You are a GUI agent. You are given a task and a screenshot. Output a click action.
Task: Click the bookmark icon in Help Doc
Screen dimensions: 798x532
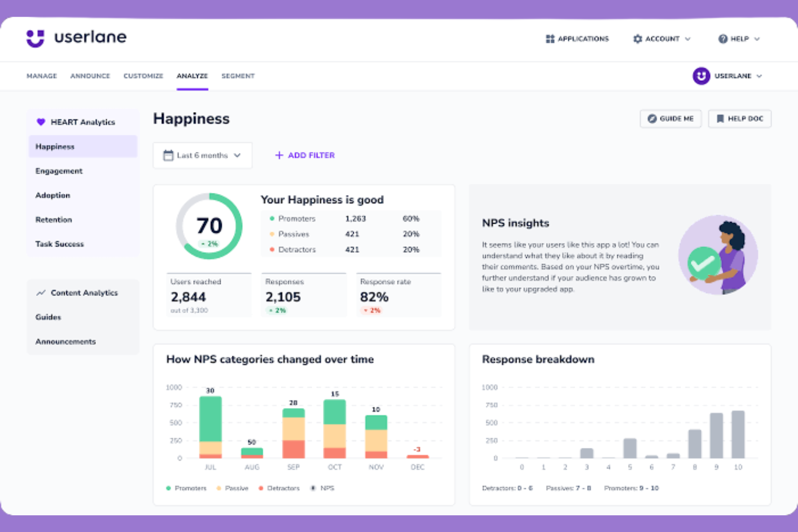tap(720, 119)
